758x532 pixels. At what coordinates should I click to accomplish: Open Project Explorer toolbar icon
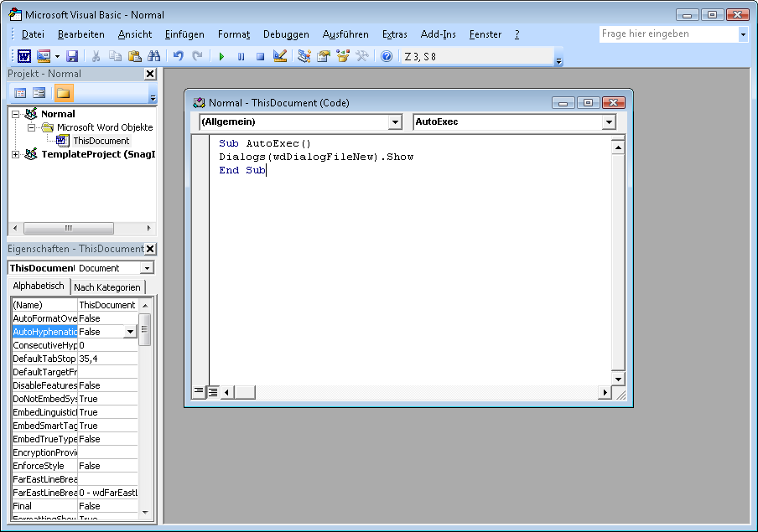pyautogui.click(x=304, y=56)
